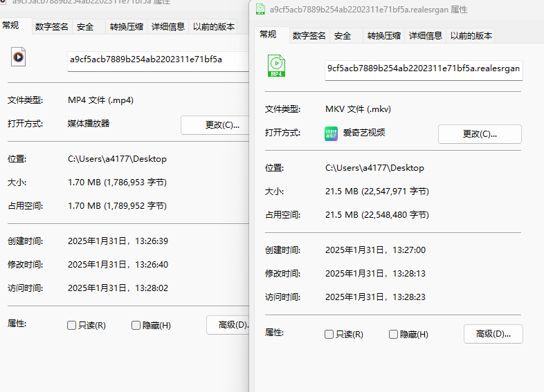The image size is (544, 392).
Task: Click creation time ending 13:26:39
Action: point(118,241)
